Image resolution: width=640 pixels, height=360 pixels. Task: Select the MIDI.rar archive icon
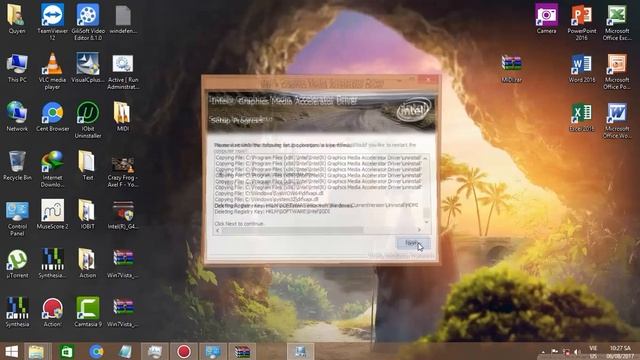511,68
